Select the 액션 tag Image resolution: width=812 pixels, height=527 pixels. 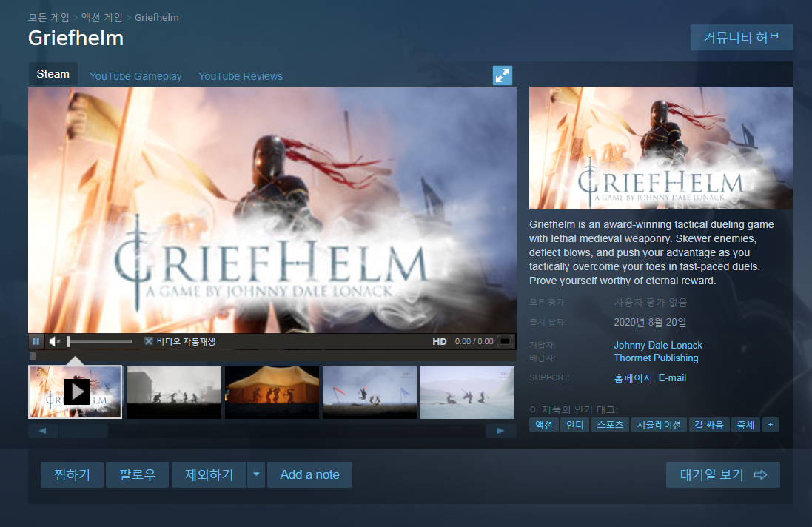pyautogui.click(x=544, y=425)
